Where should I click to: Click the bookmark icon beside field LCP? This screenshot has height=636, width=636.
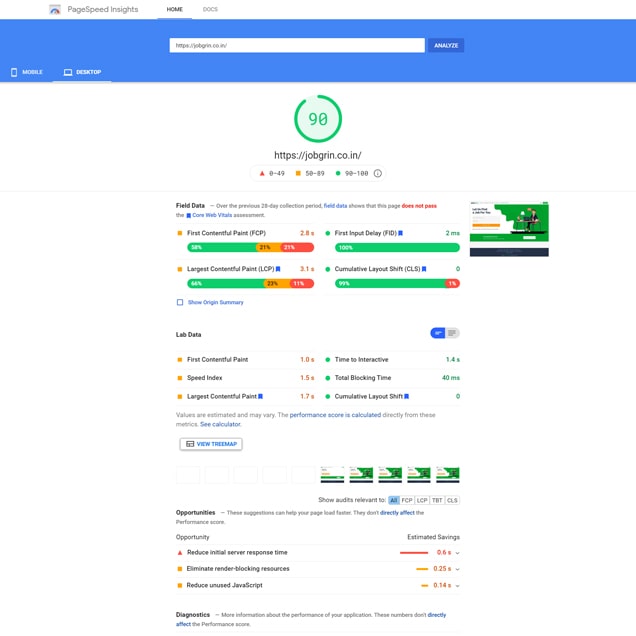(x=278, y=269)
